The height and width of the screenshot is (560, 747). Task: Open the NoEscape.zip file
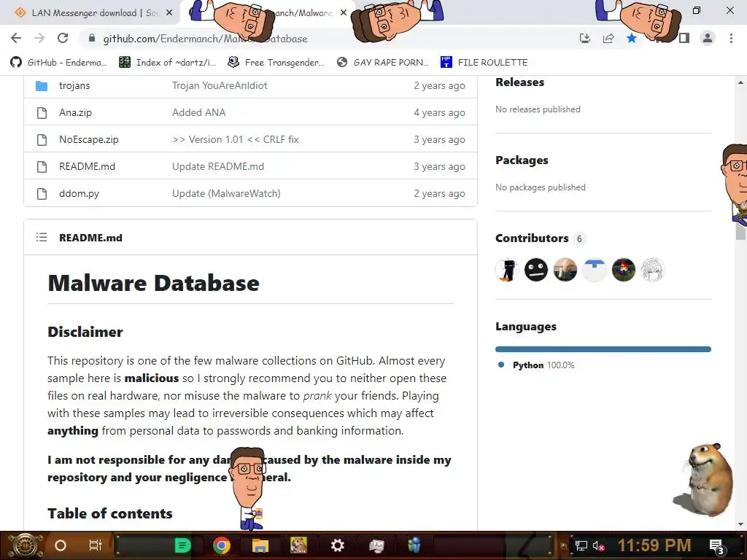click(x=88, y=139)
